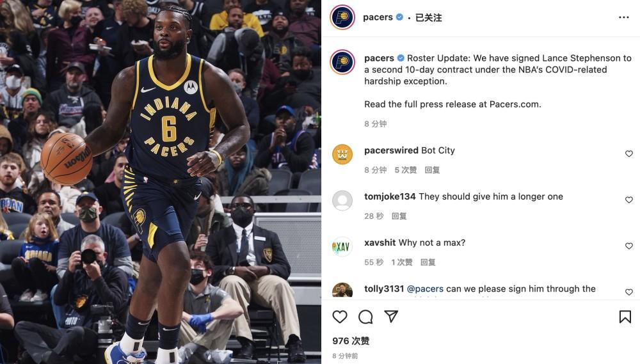Open tomjoke134 username link

[x=390, y=196]
